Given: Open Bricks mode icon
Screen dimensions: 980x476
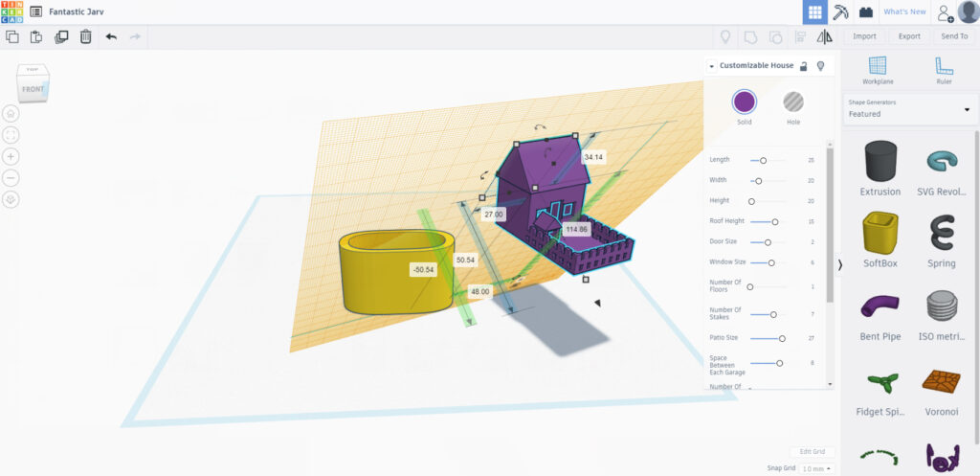Looking at the screenshot, I should pos(866,11).
